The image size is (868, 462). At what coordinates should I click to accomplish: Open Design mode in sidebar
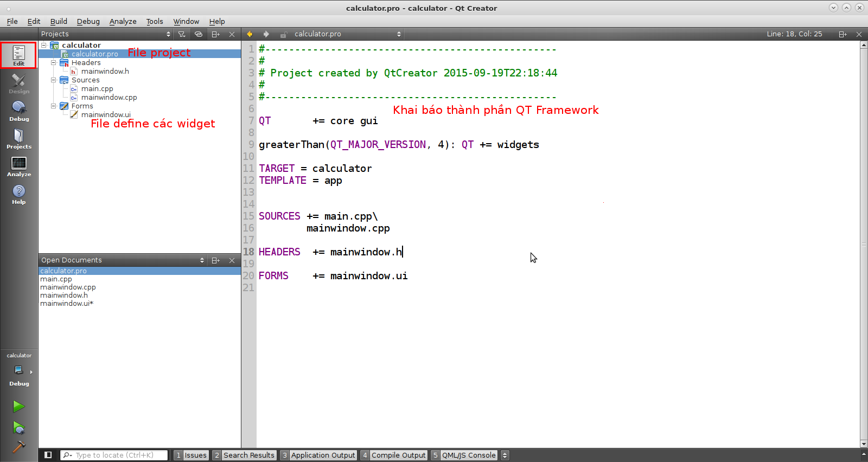pos(19,83)
